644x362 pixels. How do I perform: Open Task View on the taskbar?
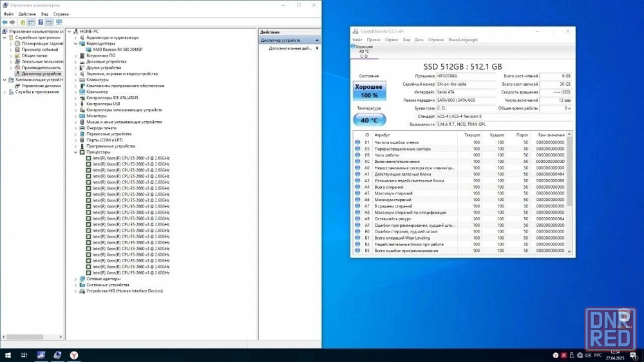coord(24,355)
